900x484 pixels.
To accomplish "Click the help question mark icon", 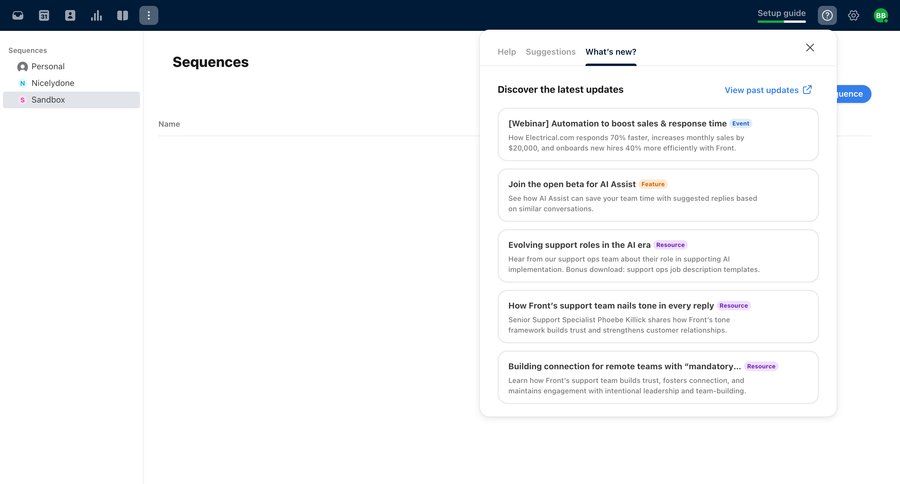I will coord(827,16).
